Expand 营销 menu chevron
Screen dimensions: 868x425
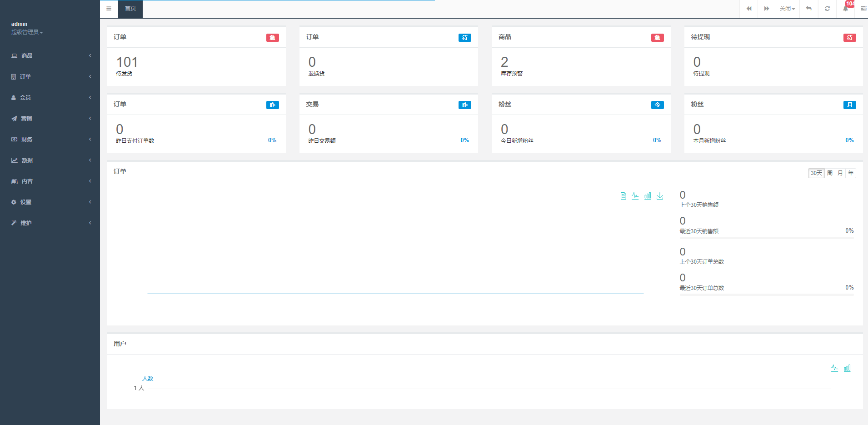pos(90,118)
